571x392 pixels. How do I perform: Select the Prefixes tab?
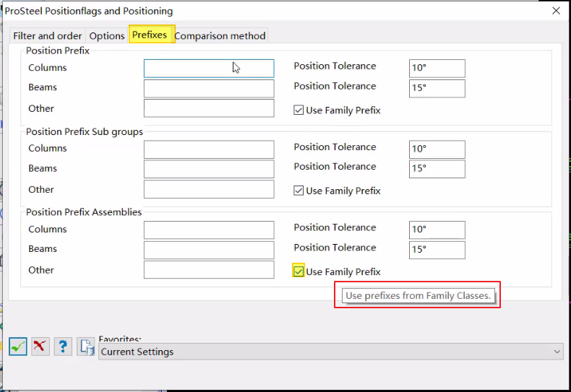150,35
